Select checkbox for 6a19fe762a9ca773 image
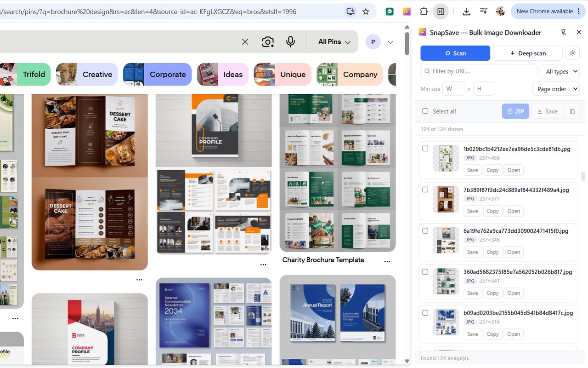This screenshot has width=588, height=368. pos(425,230)
